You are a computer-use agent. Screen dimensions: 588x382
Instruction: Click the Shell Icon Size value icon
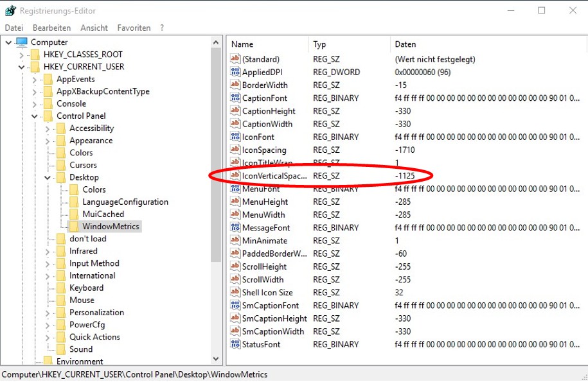(x=235, y=293)
